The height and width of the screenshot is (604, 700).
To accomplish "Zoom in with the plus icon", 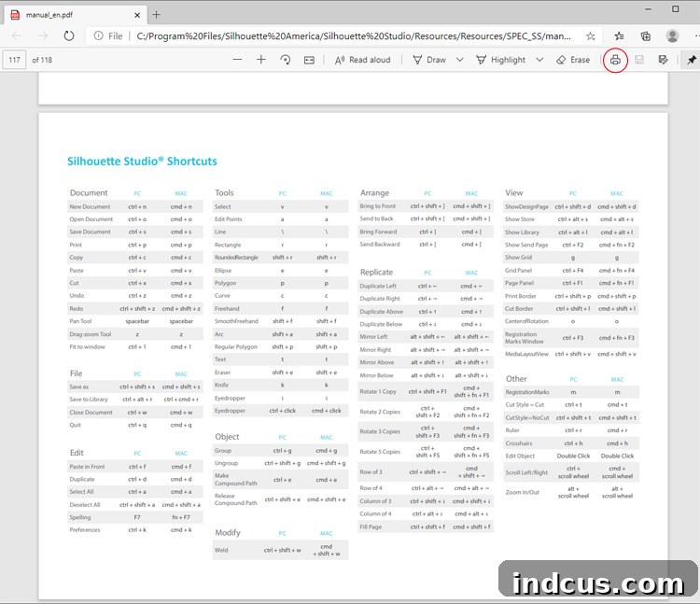I will tap(261, 60).
